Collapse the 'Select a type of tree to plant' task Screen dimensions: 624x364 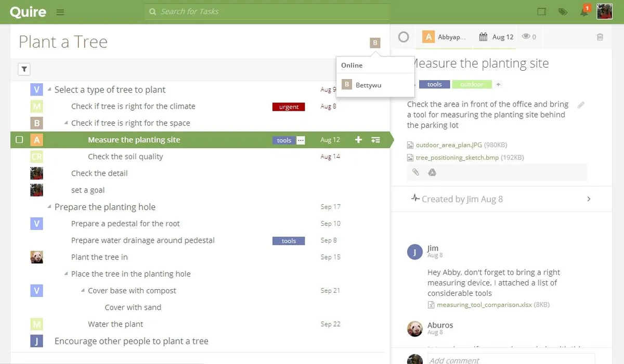(49, 89)
